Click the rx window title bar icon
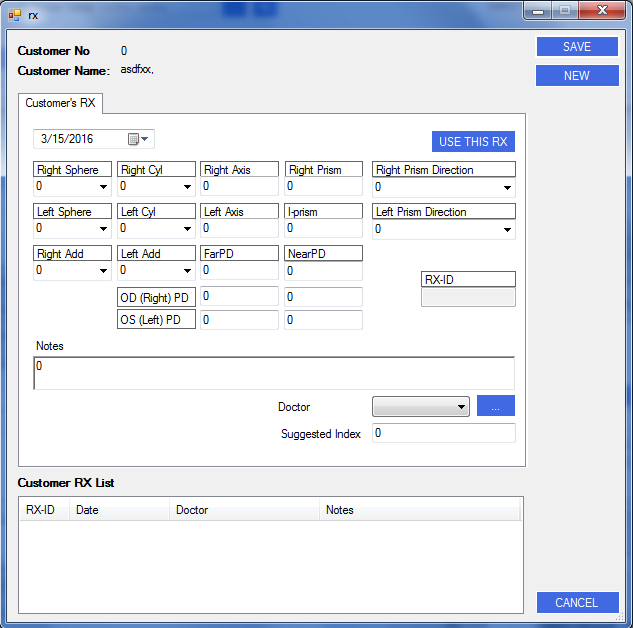This screenshot has height=628, width=633. (14, 13)
